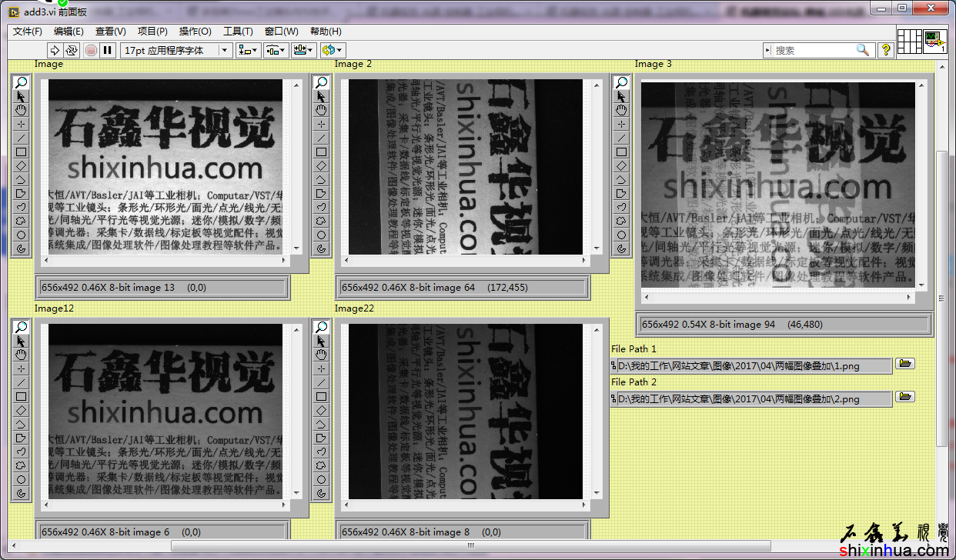Select the Rotated Rectangle tool on Image display

22,166
